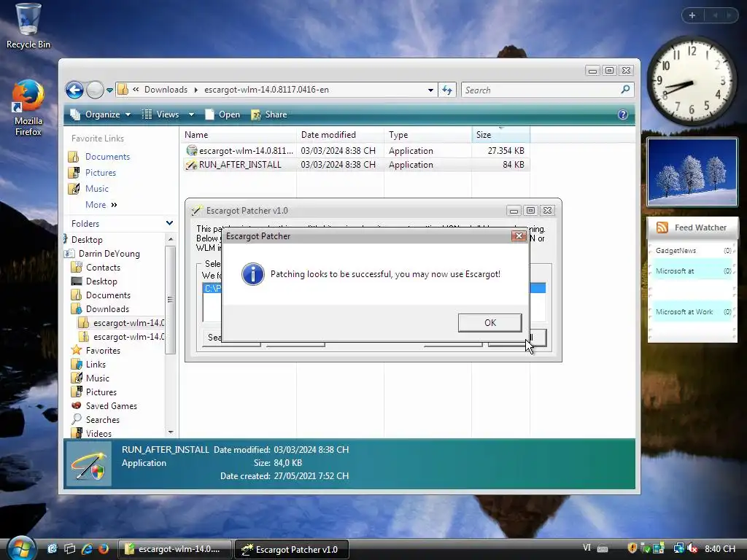Screen dimensions: 747x560
Task: Click the folder tree scroll down arrow
Action: coord(171,432)
